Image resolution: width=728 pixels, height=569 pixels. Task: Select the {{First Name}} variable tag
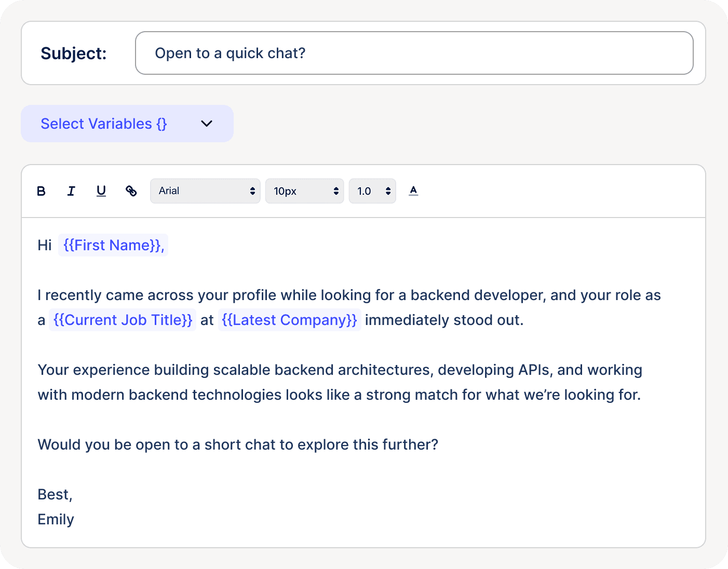tap(113, 245)
